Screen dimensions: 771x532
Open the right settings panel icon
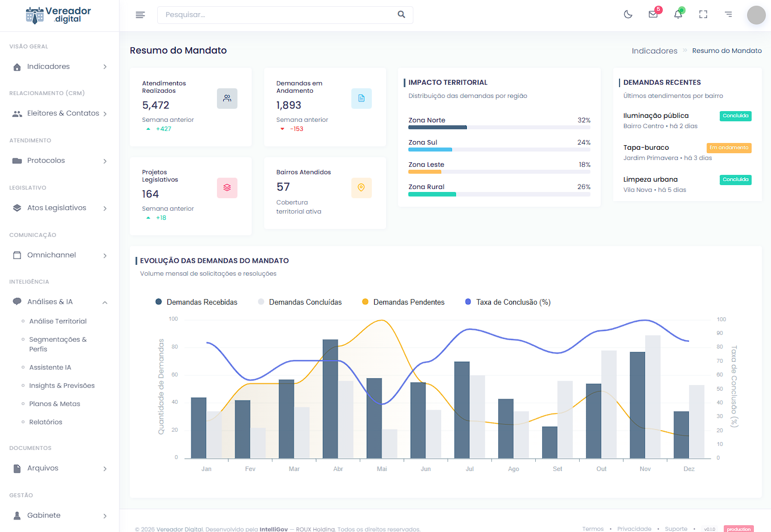point(728,14)
